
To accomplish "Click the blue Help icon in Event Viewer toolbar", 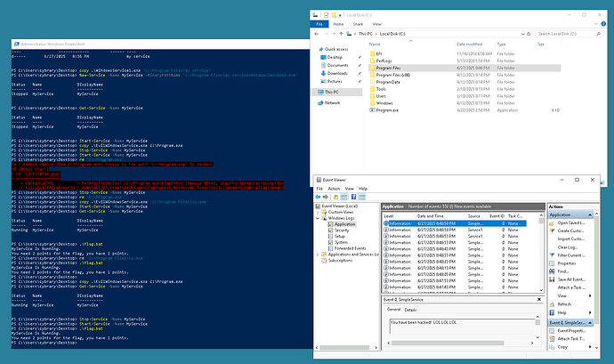I will 353,197.
